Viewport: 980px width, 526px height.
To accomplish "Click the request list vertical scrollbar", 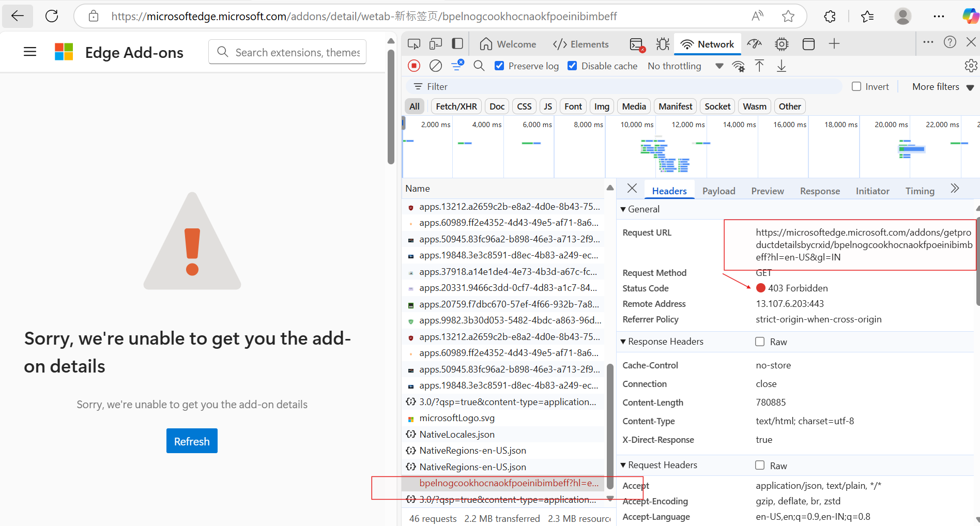I will (610, 426).
